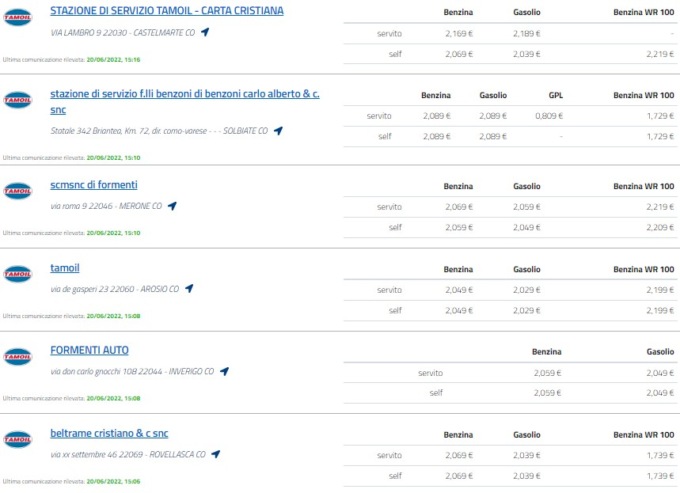Click Carta Cristiana servito Benzina price 2,169 €
680x493 pixels.
(x=459, y=33)
